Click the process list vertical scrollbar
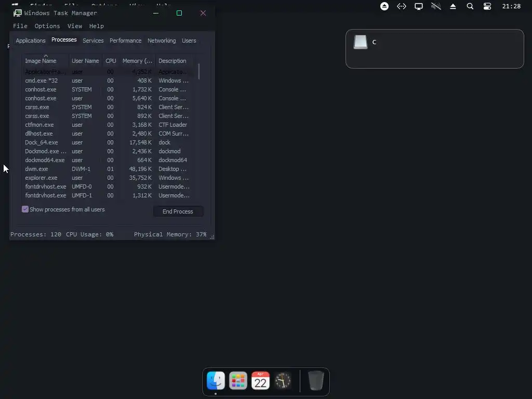 tap(199, 72)
